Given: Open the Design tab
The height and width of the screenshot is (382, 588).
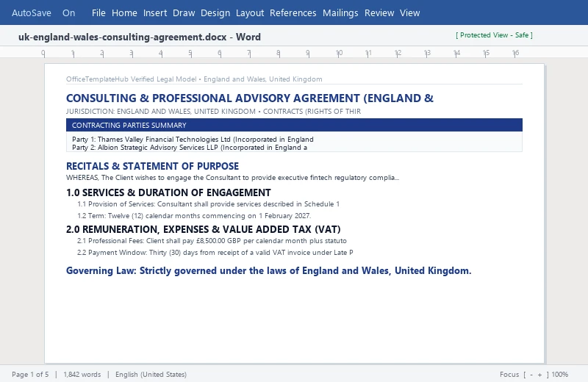Looking at the screenshot, I should (215, 12).
